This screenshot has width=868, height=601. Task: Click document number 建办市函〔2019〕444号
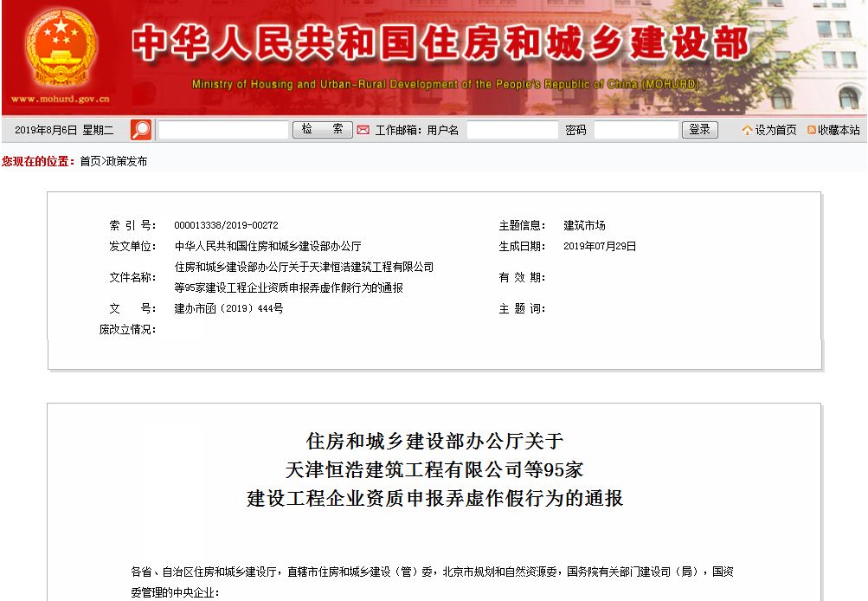(228, 308)
